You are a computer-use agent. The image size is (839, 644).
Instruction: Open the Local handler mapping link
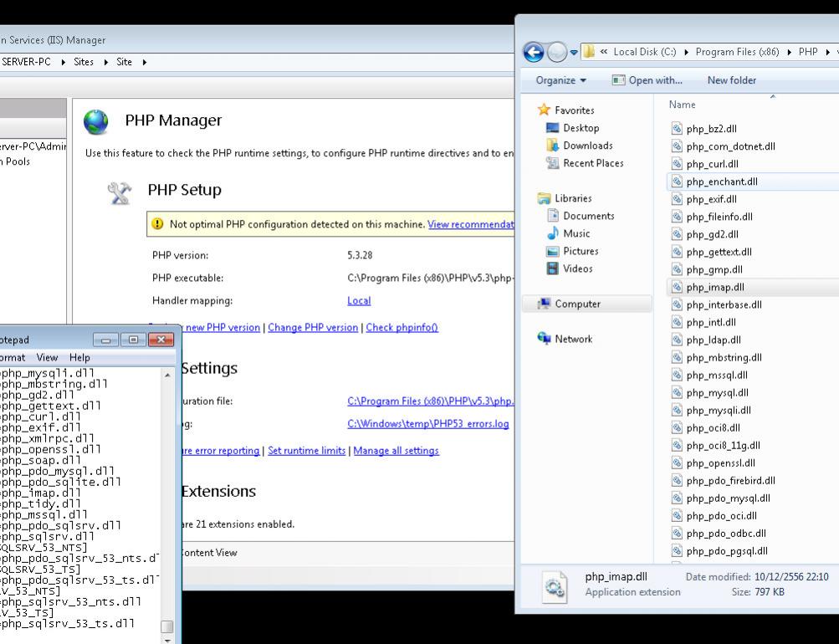pos(359,301)
